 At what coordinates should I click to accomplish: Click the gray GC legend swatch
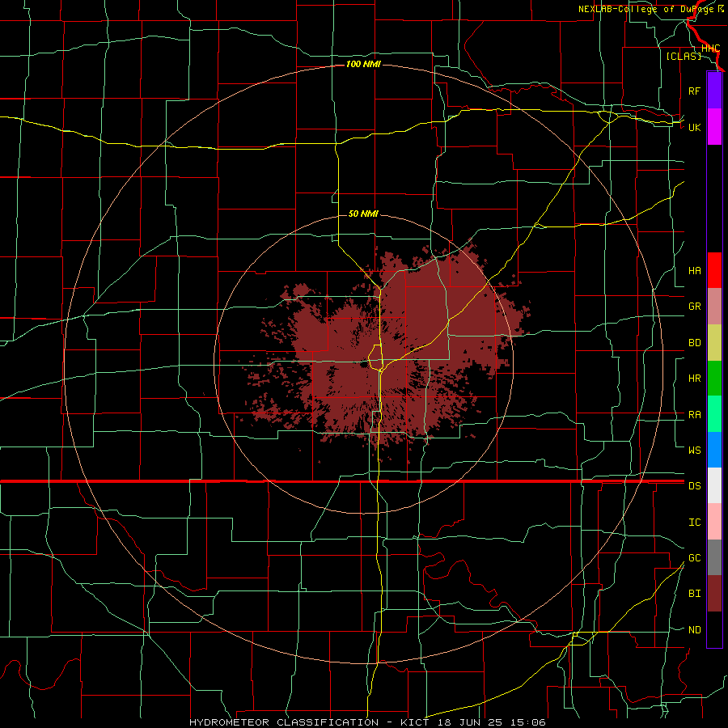pos(714,557)
